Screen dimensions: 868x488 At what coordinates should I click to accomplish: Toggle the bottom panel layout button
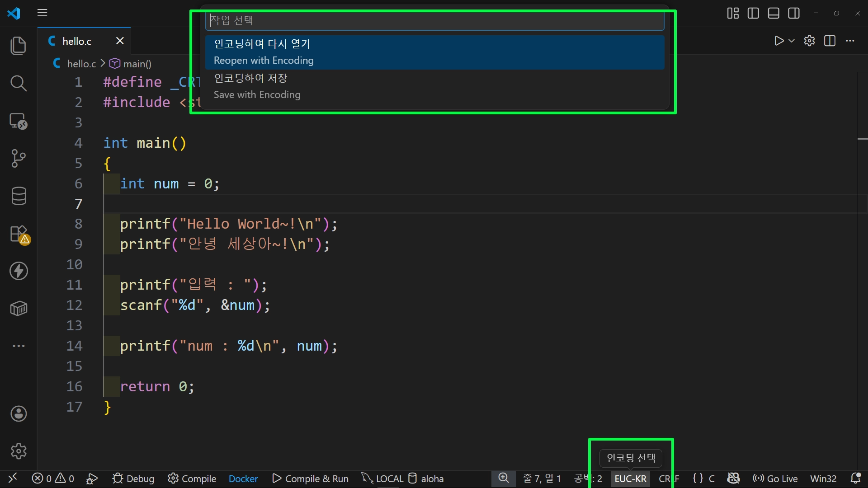tap(774, 13)
